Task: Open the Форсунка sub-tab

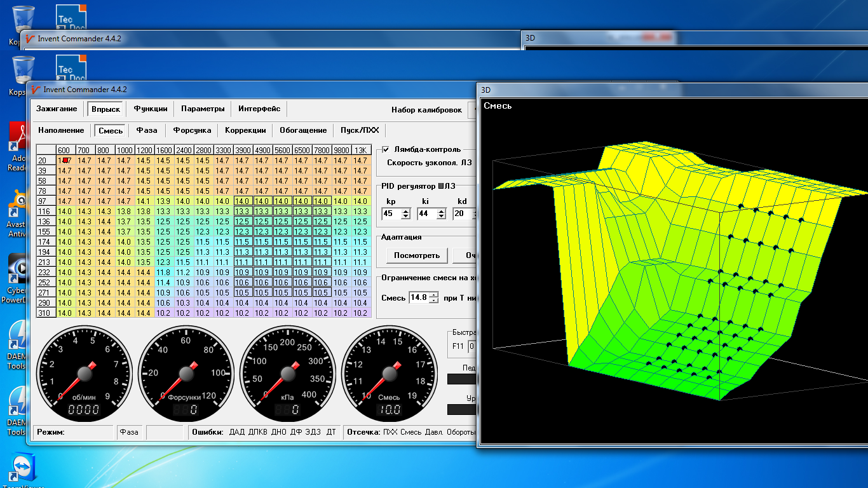Action: (192, 130)
